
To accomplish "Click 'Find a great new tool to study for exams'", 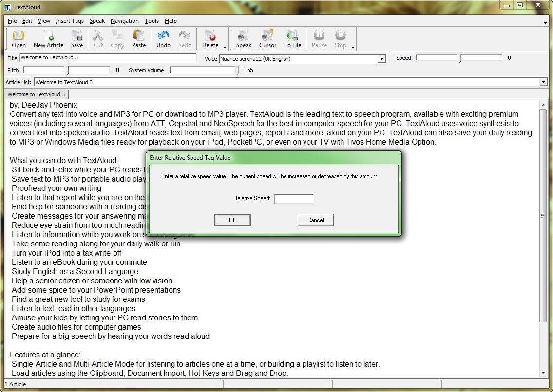I will (x=78, y=299).
